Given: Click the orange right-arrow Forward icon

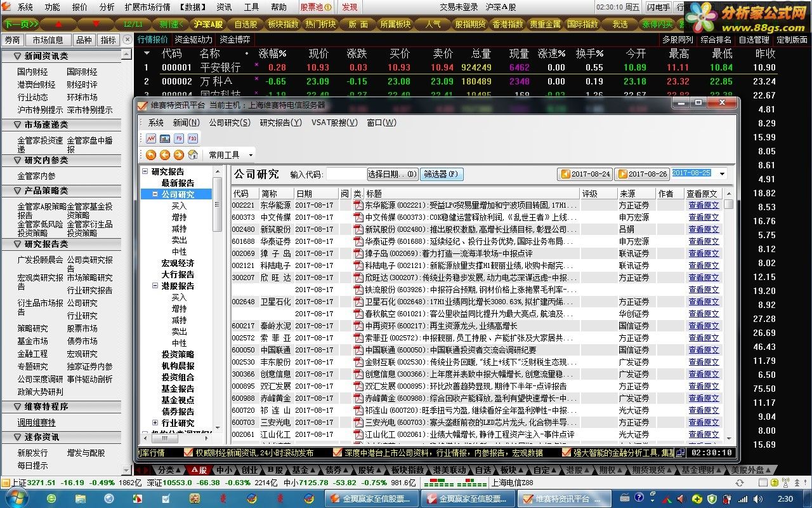Looking at the screenshot, I should click(179, 155).
